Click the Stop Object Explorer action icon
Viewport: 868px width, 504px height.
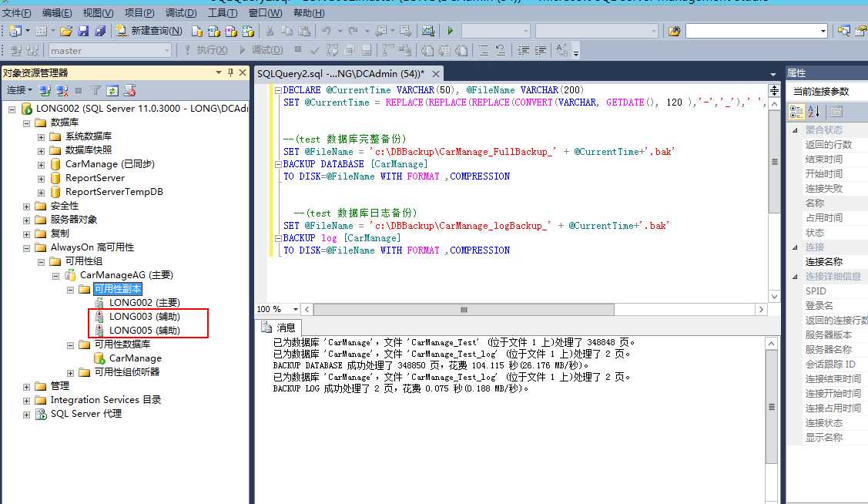coord(78,90)
